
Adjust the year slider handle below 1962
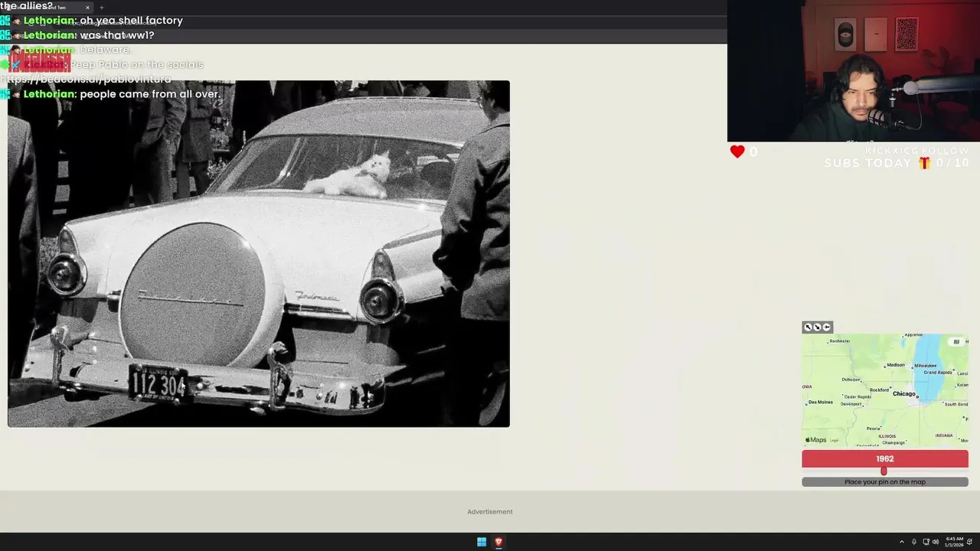[884, 471]
